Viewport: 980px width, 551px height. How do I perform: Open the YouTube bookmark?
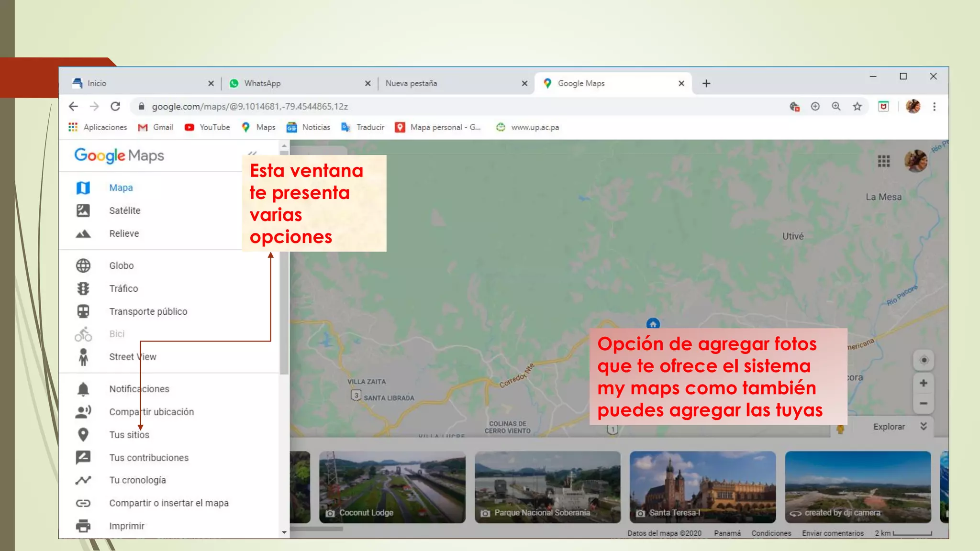tap(207, 127)
